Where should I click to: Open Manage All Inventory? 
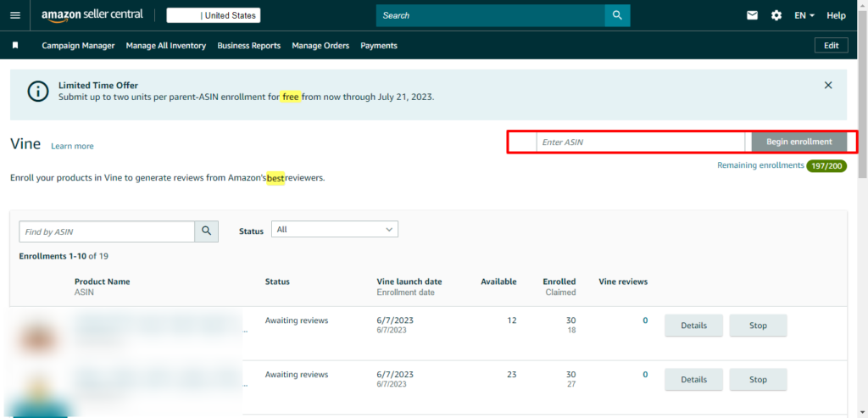(x=166, y=46)
